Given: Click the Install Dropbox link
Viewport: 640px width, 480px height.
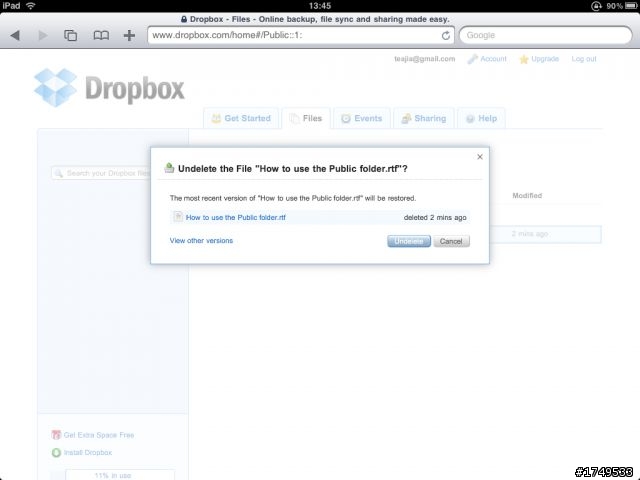Looking at the screenshot, I should pyautogui.click(x=88, y=453).
